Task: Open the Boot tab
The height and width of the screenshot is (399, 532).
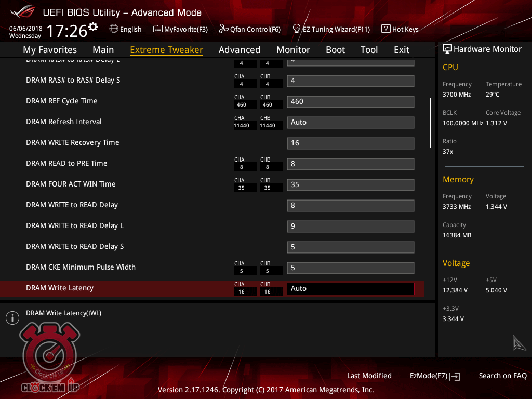Action: [335, 50]
